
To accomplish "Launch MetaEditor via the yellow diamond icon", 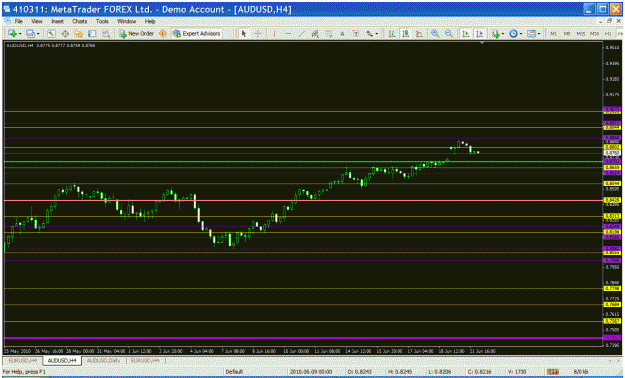I will (163, 34).
